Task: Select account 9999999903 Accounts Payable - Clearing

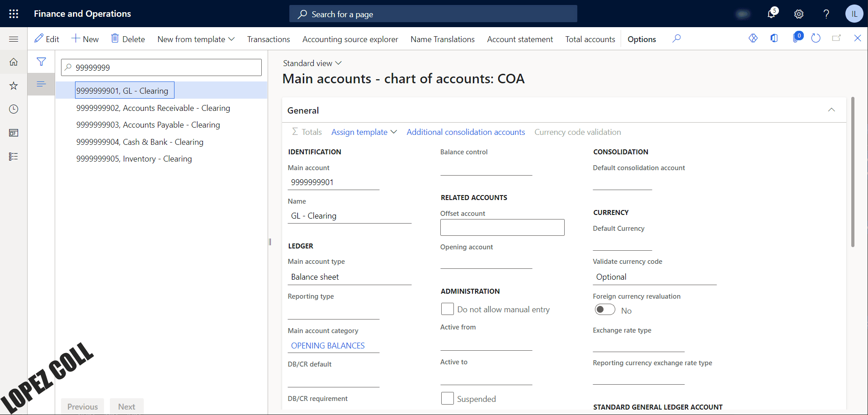Action: pyautogui.click(x=148, y=125)
